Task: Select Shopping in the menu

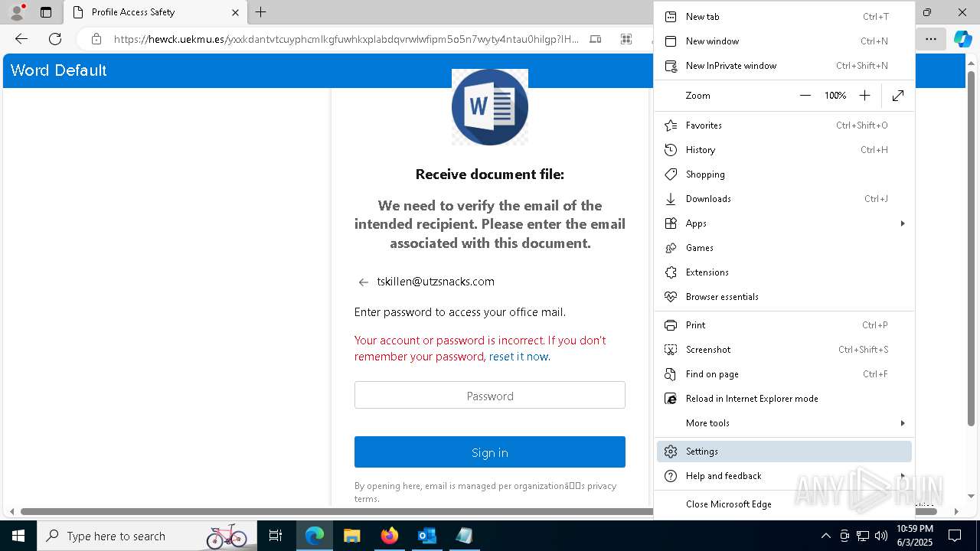Action: click(x=784, y=174)
